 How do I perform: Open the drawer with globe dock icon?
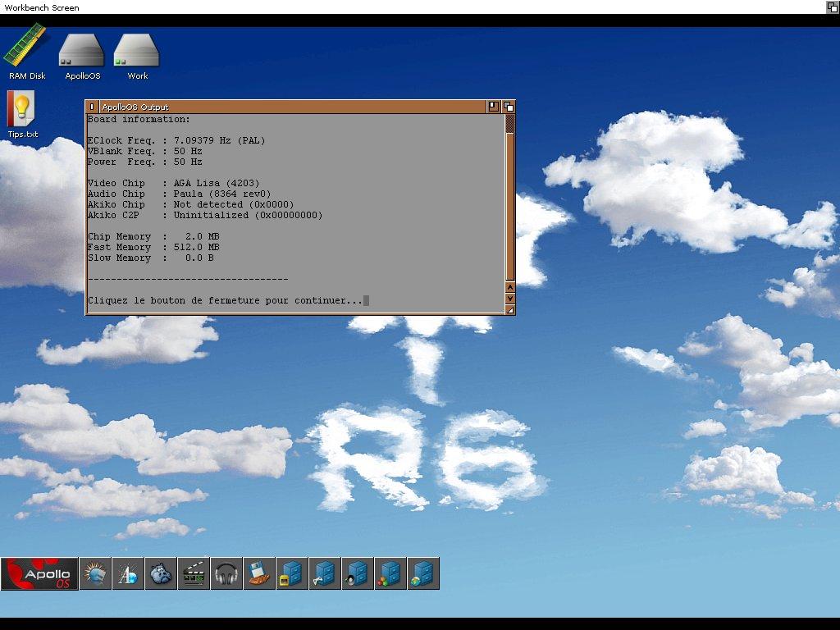click(423, 573)
